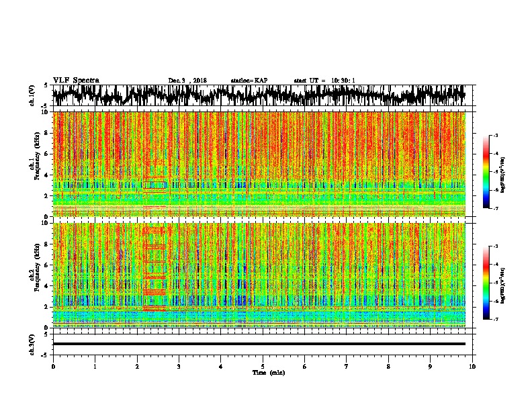Click the ch.1 'Frequency (kHz)' axis label
This screenshot has width=532, height=411.
(x=37, y=156)
